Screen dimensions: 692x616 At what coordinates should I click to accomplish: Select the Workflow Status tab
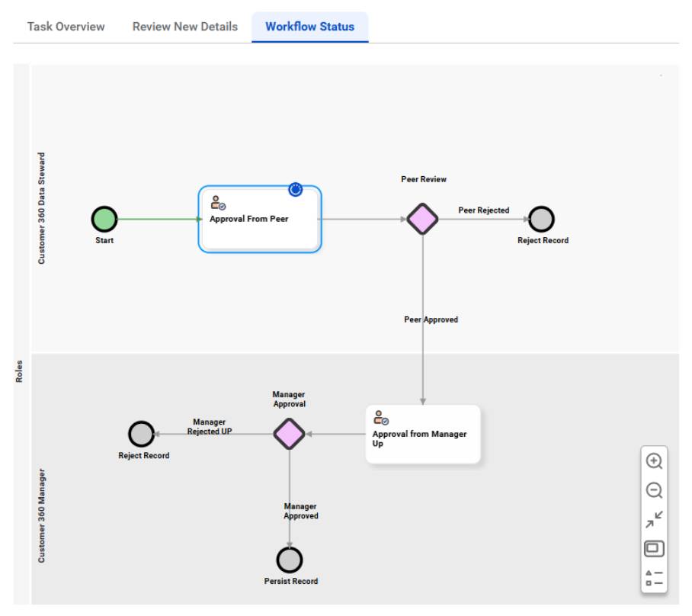(x=310, y=27)
